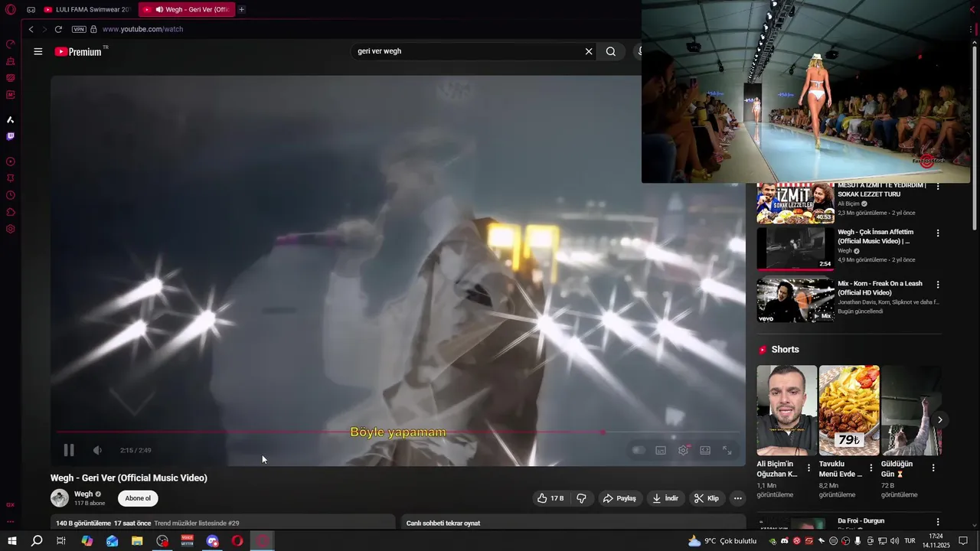980x551 pixels.
Task: Open the notification center icon in taskbar
Action: coord(963,541)
